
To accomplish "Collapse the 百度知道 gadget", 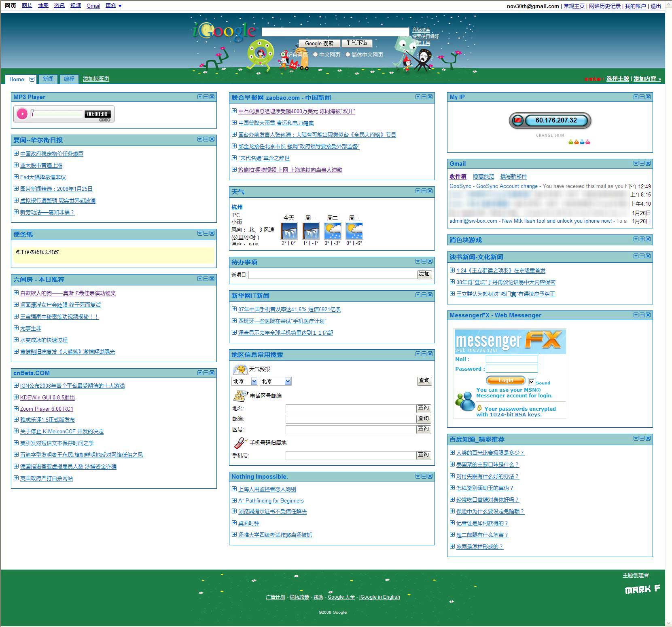I will point(642,438).
